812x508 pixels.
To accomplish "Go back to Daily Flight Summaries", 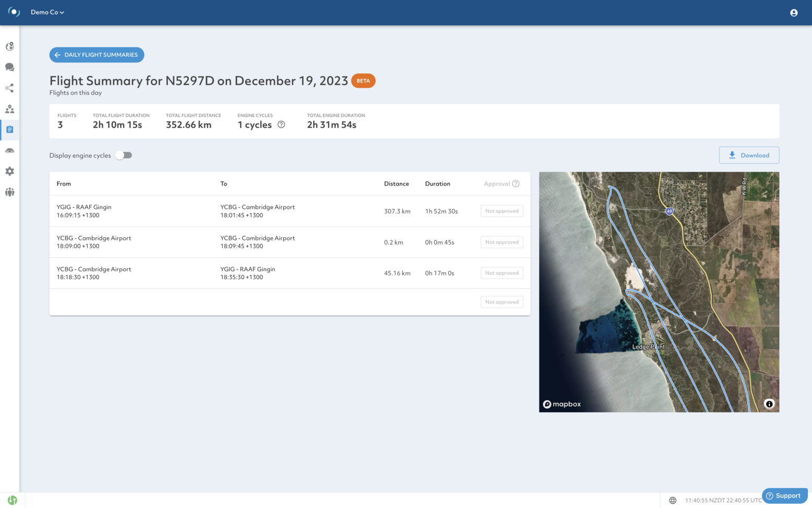I will [x=96, y=55].
